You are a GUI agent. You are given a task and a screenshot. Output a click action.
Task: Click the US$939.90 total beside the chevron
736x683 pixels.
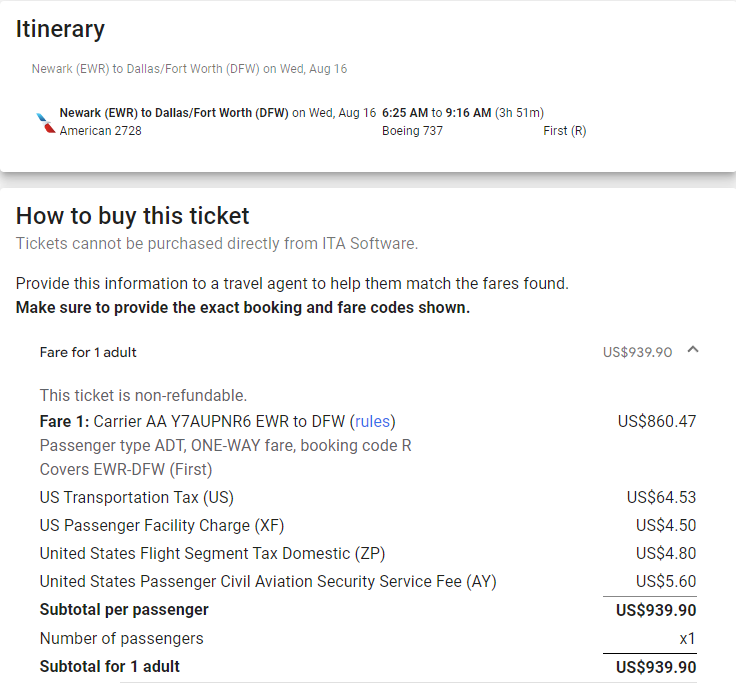point(637,352)
